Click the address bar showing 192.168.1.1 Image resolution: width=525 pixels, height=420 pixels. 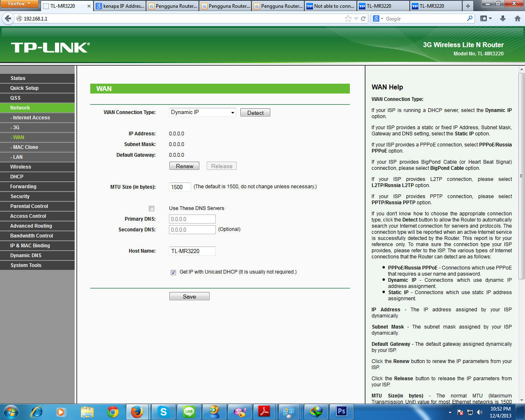point(180,19)
